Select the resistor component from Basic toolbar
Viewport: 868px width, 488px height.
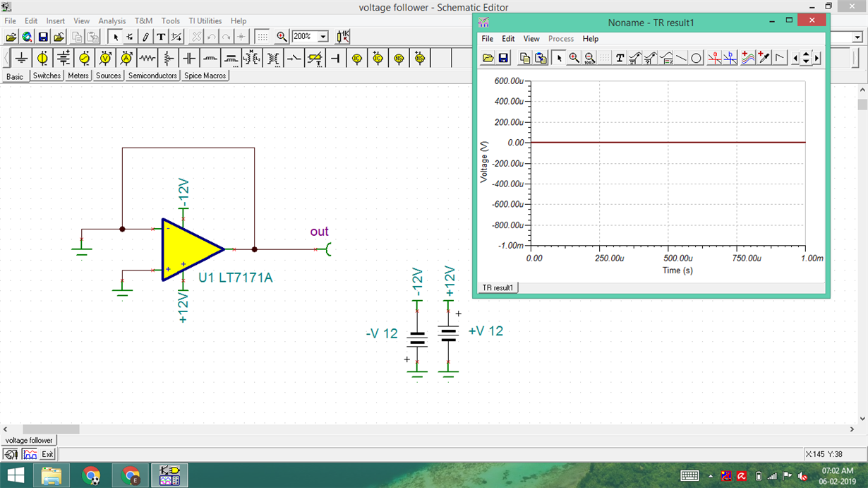point(146,58)
